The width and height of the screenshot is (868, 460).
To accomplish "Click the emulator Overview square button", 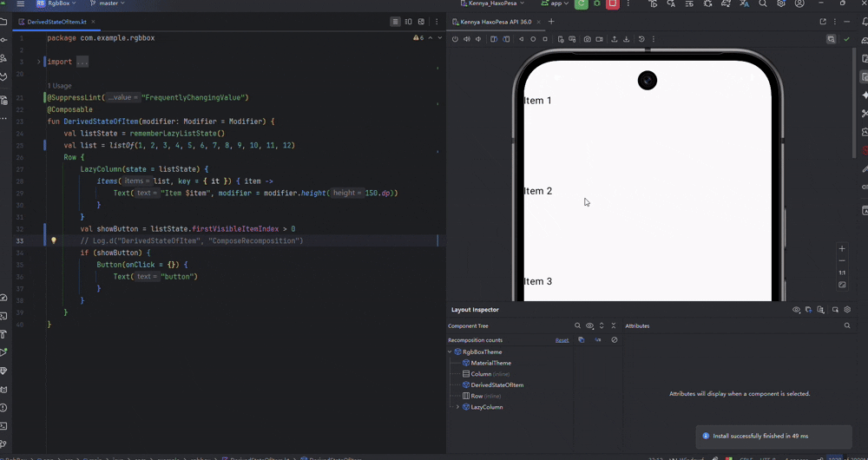I will [545, 39].
